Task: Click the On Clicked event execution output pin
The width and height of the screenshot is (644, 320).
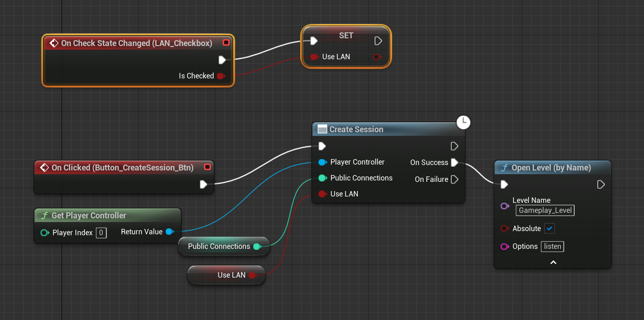Action: pyautogui.click(x=204, y=184)
